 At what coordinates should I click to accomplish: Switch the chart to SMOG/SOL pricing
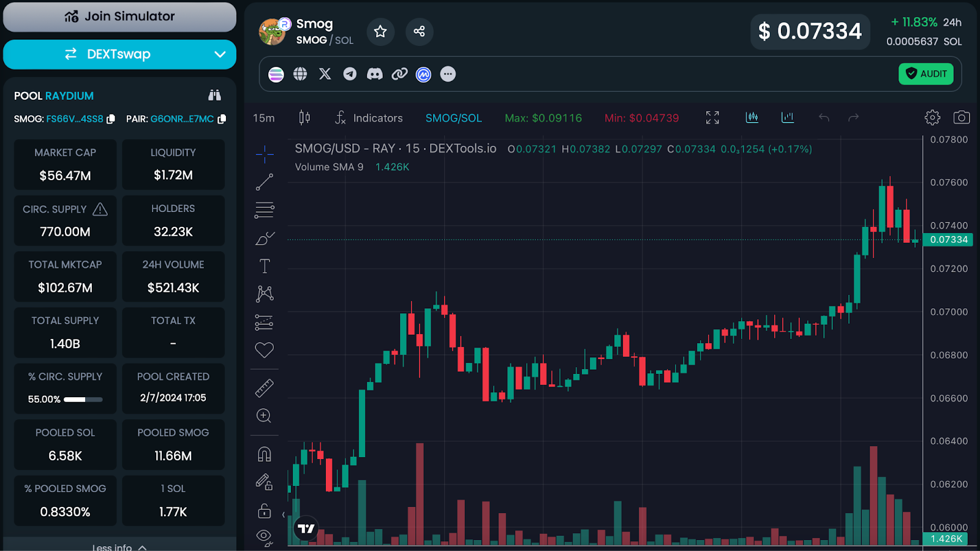click(x=454, y=118)
